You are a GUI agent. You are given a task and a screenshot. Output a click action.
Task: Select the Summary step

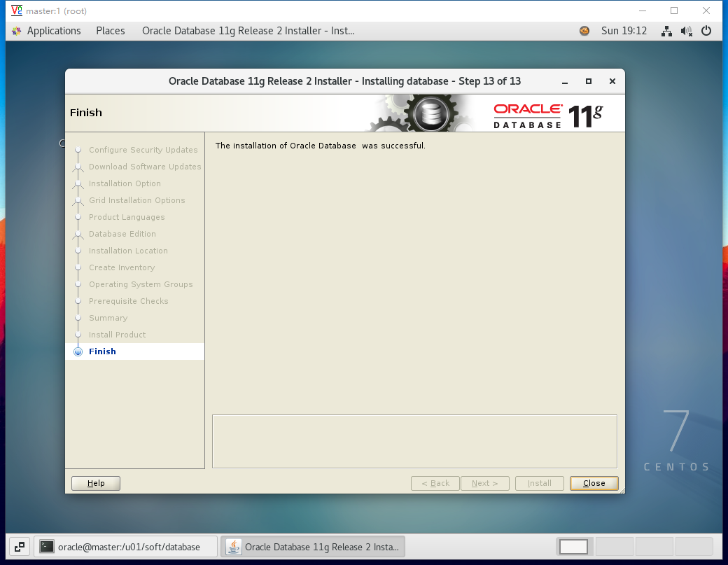[x=108, y=318]
